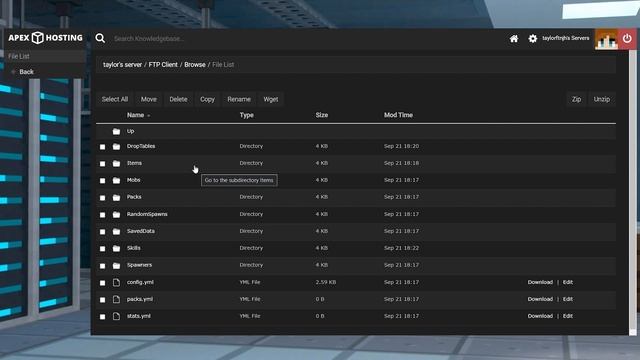Open the Mobs directory name
Viewport: 640px width, 360px height.
(x=133, y=180)
